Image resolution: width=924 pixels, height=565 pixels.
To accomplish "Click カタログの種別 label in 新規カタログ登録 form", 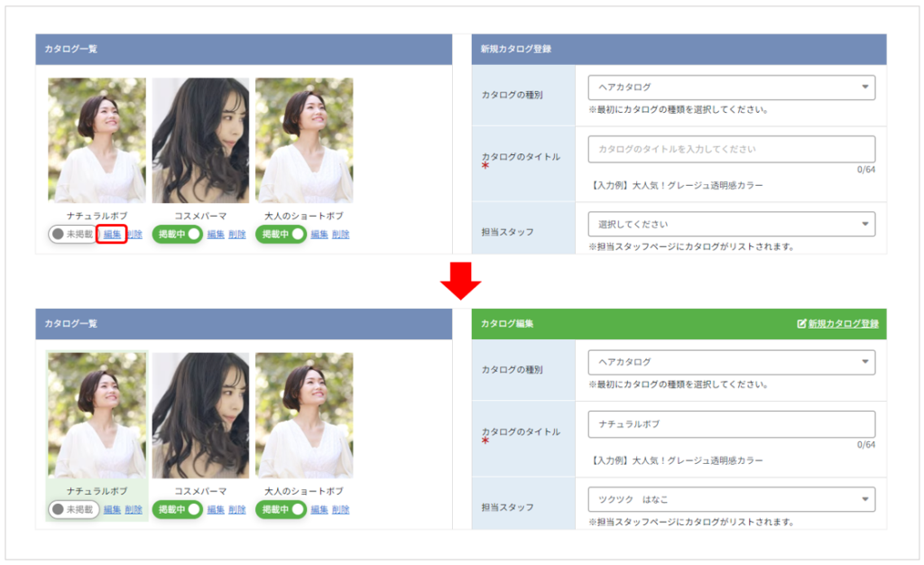I will click(x=512, y=95).
